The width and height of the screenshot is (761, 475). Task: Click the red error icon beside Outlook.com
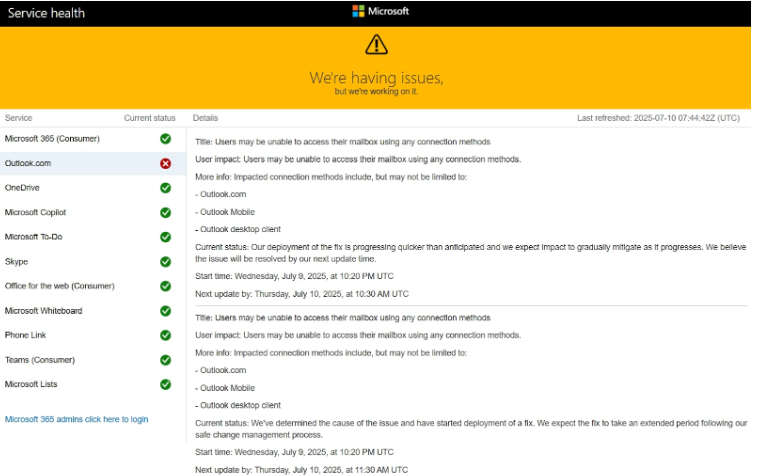click(x=165, y=163)
